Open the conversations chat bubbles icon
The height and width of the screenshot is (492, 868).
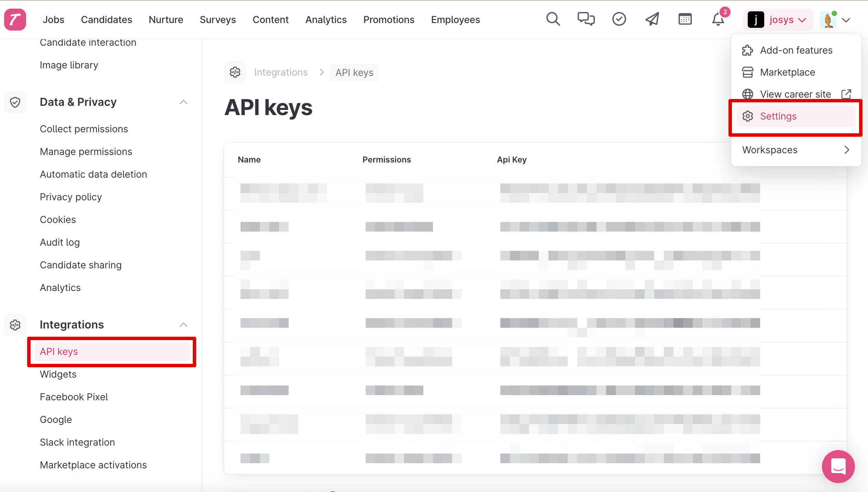(x=586, y=19)
